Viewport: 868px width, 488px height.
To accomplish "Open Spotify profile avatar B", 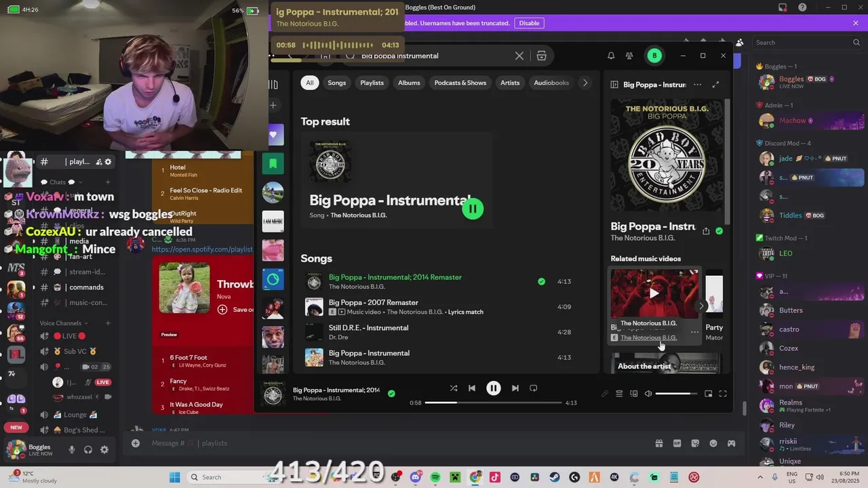I will [x=654, y=56].
